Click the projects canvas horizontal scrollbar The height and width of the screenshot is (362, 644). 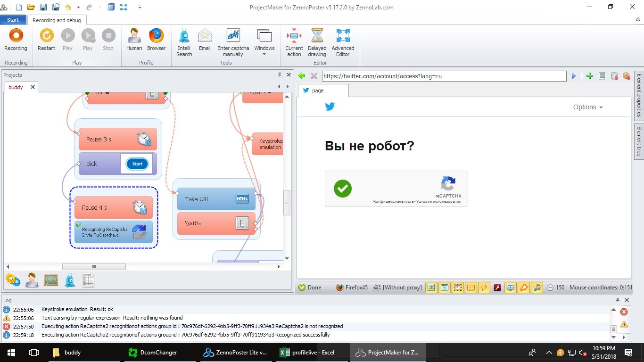pos(94,266)
